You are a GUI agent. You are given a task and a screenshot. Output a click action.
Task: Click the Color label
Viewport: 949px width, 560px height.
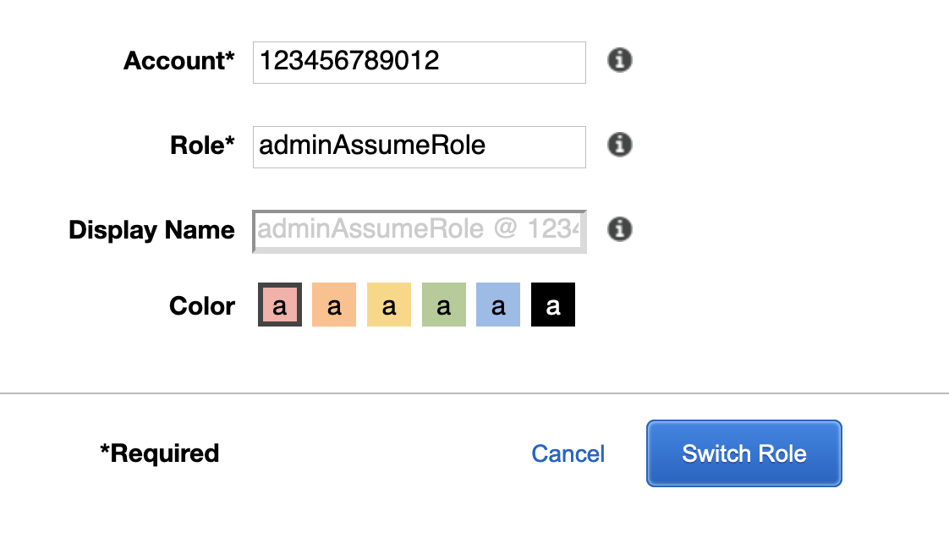pos(201,305)
